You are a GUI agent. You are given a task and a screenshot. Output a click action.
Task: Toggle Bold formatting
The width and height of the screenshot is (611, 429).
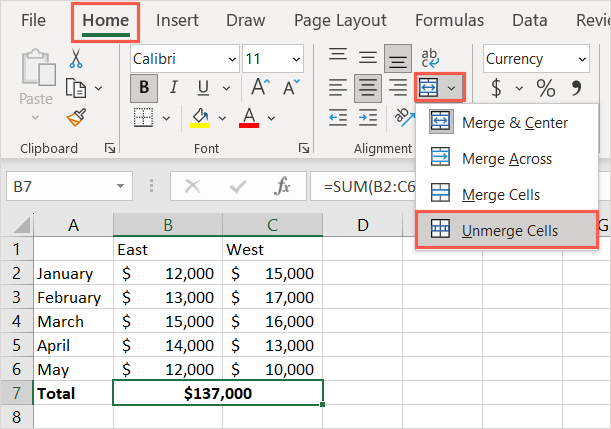tap(145, 88)
